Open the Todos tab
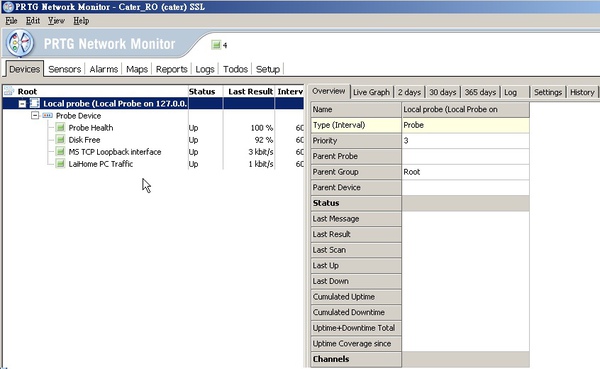600x369 pixels. 235,69
